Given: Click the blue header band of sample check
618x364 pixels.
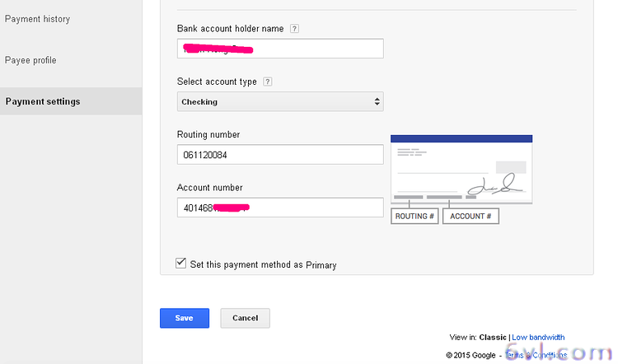Looking at the screenshot, I should [x=461, y=139].
